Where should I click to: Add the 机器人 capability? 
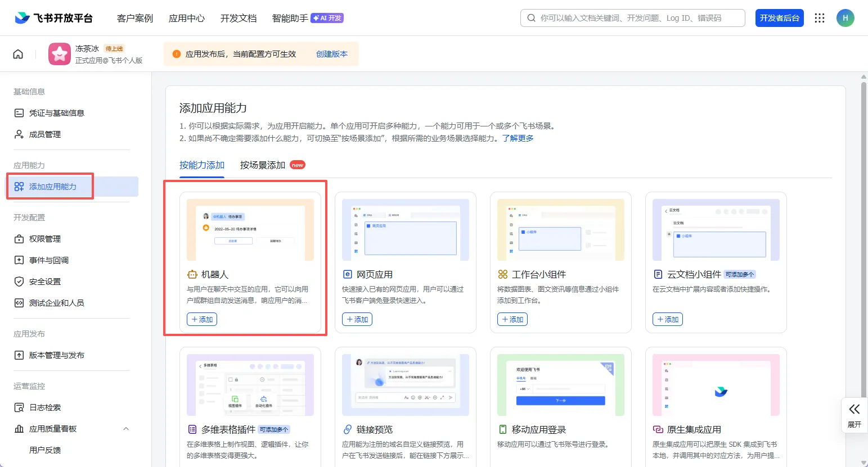click(202, 319)
